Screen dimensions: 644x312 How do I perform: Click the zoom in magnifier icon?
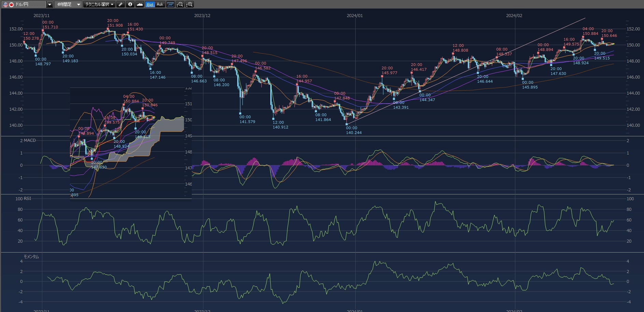click(189, 4)
